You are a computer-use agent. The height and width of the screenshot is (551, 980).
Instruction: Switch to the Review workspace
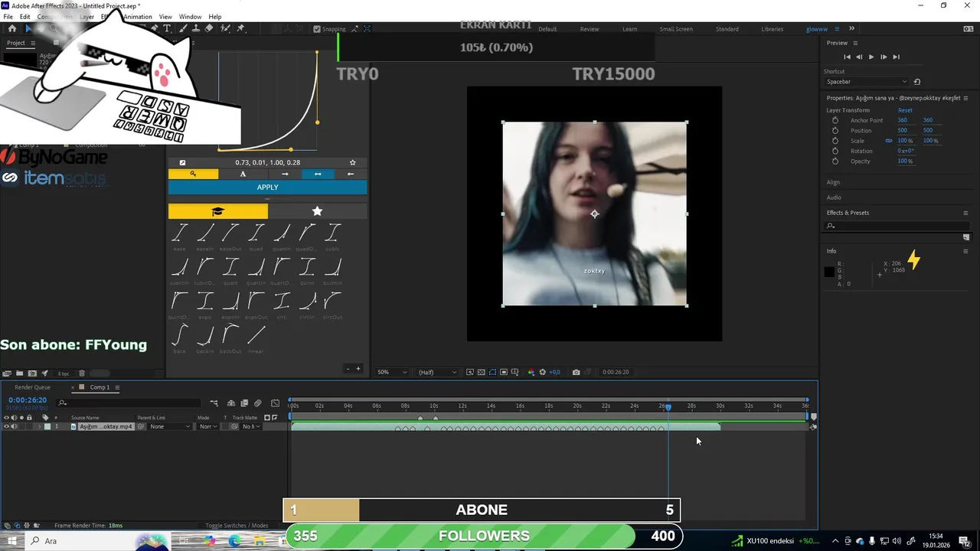coord(590,29)
